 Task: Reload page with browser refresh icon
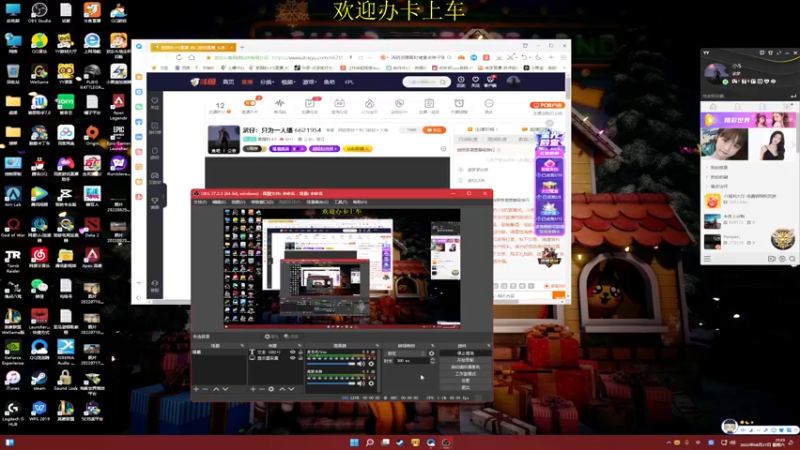coord(179,58)
